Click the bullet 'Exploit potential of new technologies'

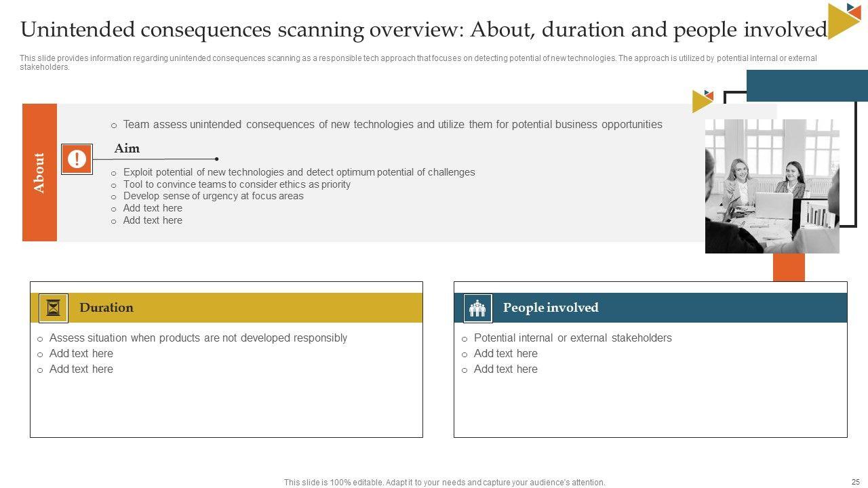299,172
